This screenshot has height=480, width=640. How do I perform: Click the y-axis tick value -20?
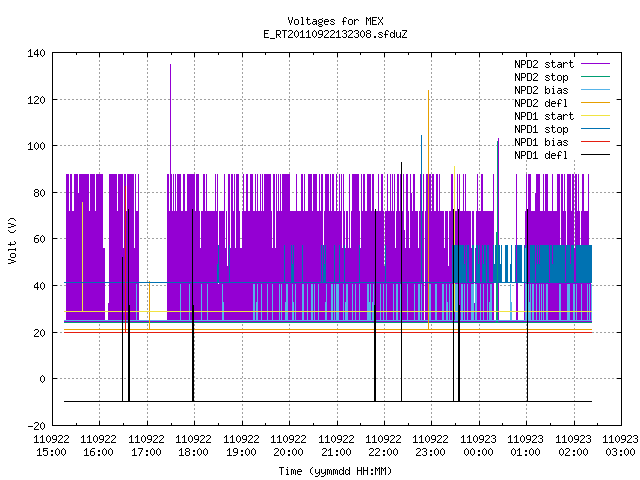click(36, 426)
